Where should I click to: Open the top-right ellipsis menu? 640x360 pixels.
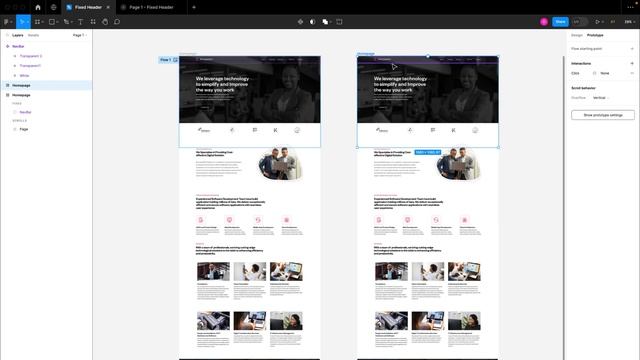pos(630,7)
